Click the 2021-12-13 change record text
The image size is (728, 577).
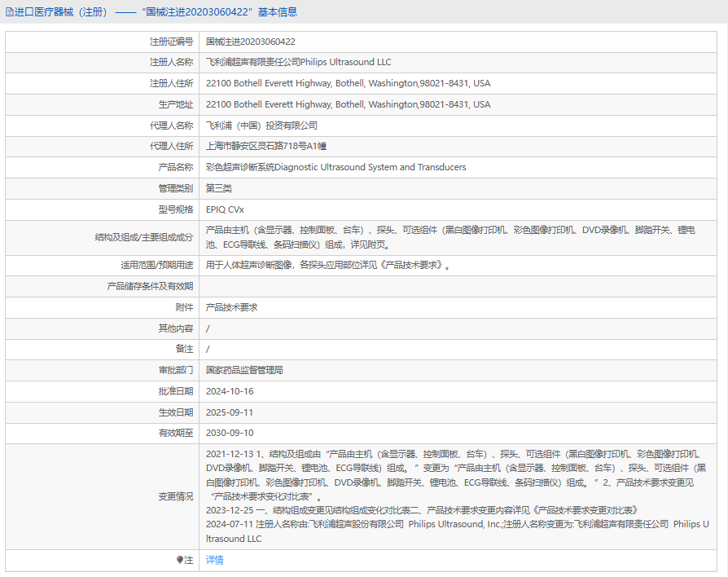[x=456, y=475]
